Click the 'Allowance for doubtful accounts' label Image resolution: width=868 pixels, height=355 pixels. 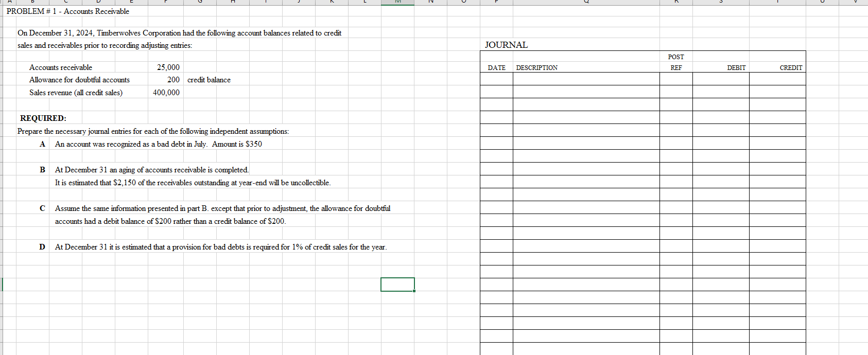tap(79, 80)
